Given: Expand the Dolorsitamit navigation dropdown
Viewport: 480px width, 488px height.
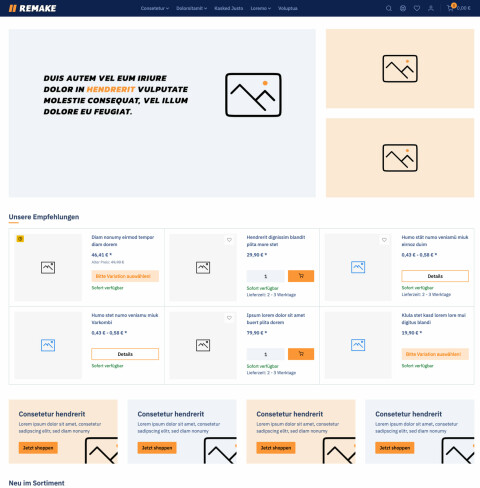Looking at the screenshot, I should (191, 8).
